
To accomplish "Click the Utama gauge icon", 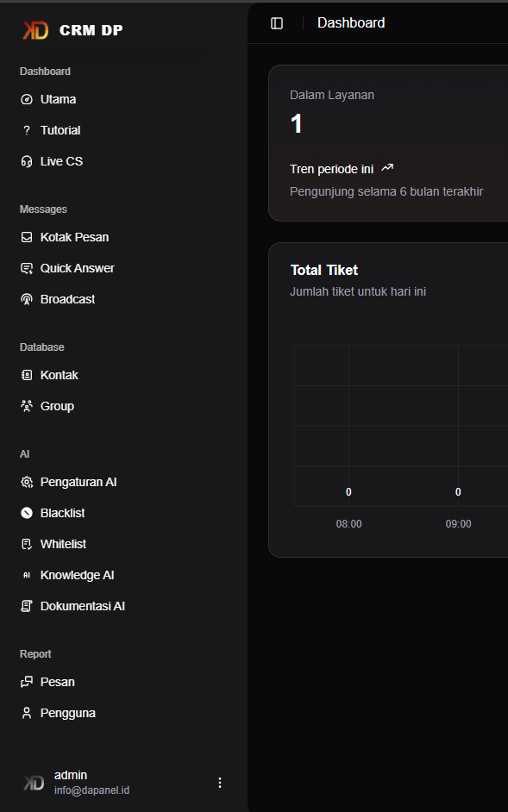I will 27,99.
